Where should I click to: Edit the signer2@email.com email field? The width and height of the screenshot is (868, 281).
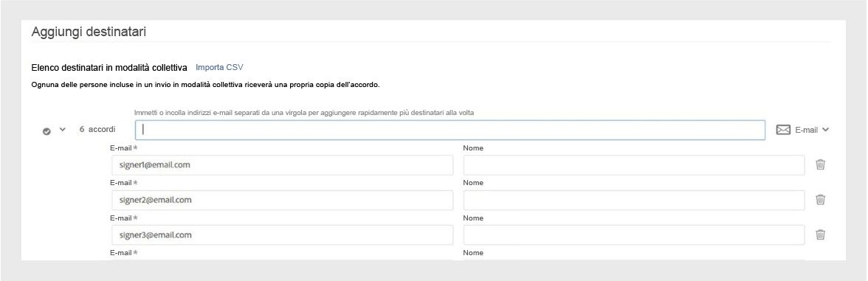pos(282,200)
